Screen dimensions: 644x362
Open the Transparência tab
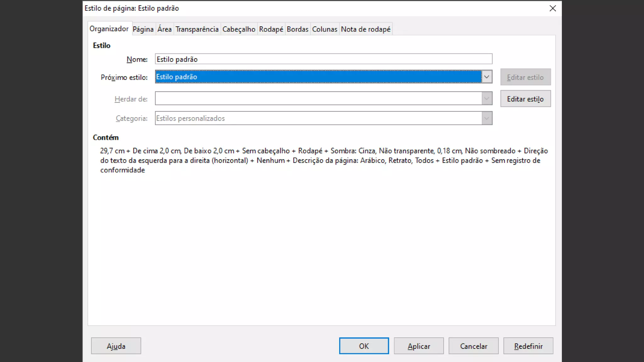click(x=197, y=29)
